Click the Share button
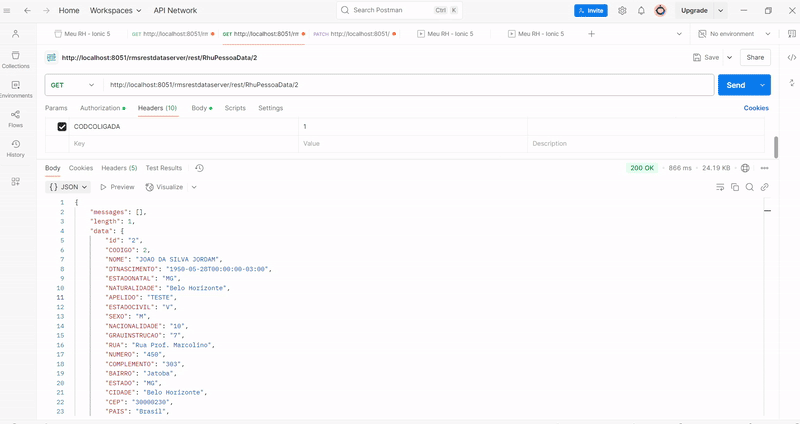Screen dimensions: 800x424 click(755, 58)
